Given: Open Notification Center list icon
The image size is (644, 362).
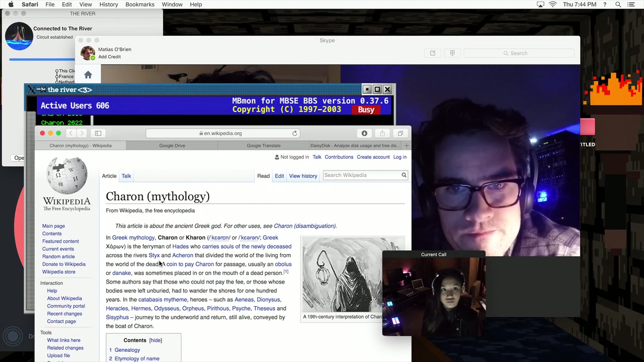Looking at the screenshot, I should (x=631, y=5).
